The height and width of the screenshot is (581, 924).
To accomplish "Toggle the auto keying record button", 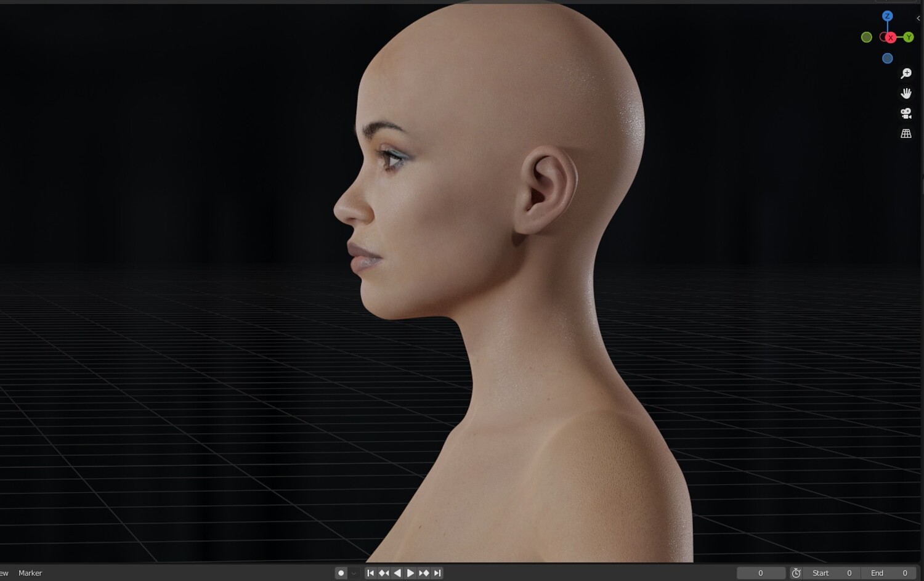I will click(x=341, y=573).
